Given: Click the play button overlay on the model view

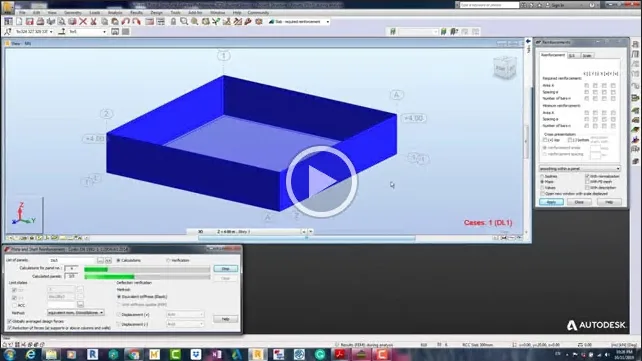Looking at the screenshot, I should (x=321, y=181).
